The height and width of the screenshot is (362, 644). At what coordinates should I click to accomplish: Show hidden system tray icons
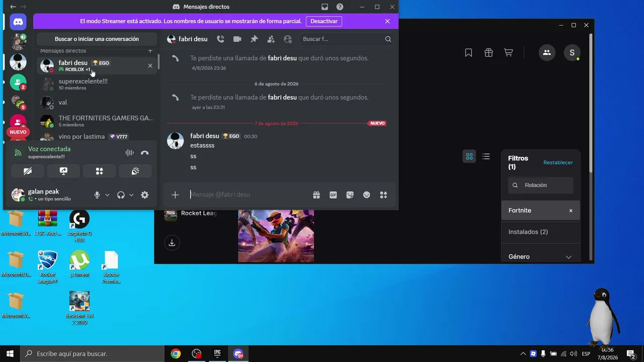click(x=523, y=353)
